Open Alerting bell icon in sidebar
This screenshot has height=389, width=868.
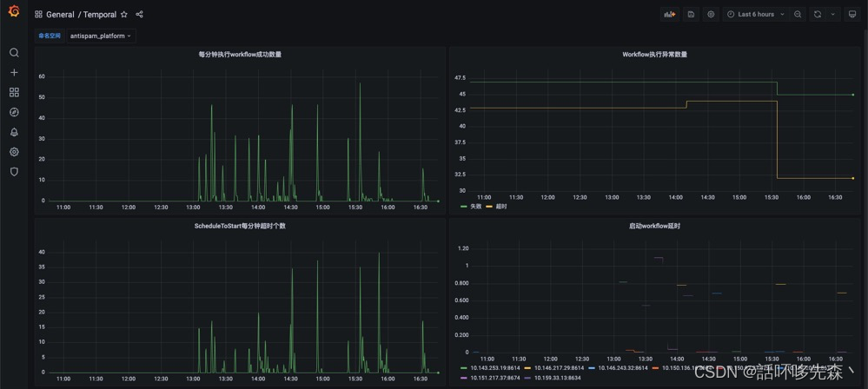pos(15,132)
